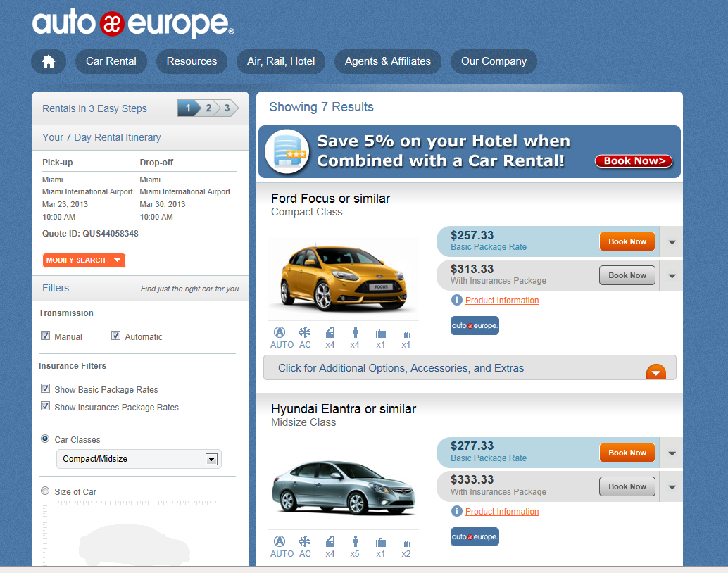Image resolution: width=728 pixels, height=573 pixels.
Task: Click 'Ford Focus or similar' title
Action: tap(331, 199)
